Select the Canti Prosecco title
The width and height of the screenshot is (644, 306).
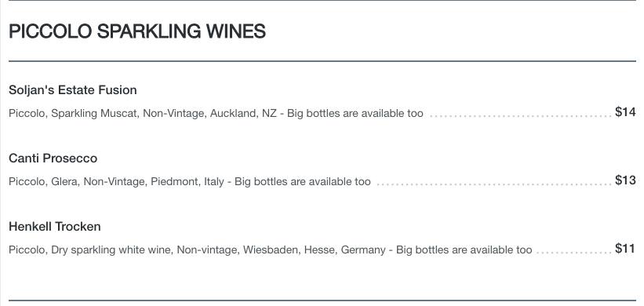pyautogui.click(x=53, y=158)
